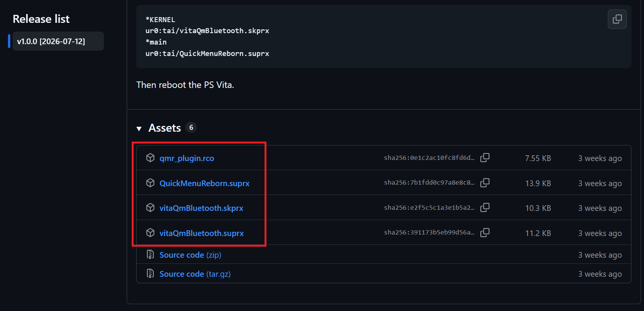Select release v1.0.0 [2026-07-12]
This screenshot has width=644, height=311.
point(58,41)
